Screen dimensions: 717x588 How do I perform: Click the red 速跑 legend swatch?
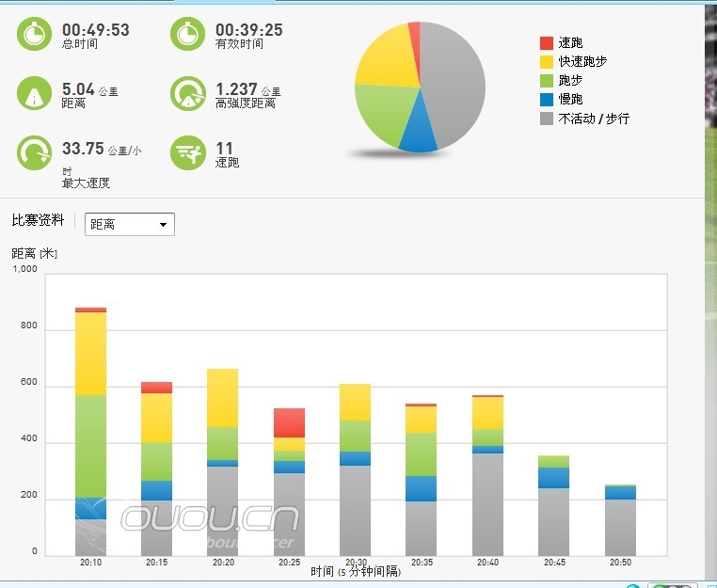pos(547,43)
